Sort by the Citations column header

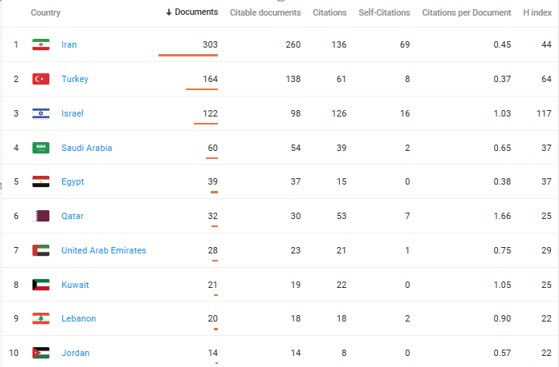329,12
